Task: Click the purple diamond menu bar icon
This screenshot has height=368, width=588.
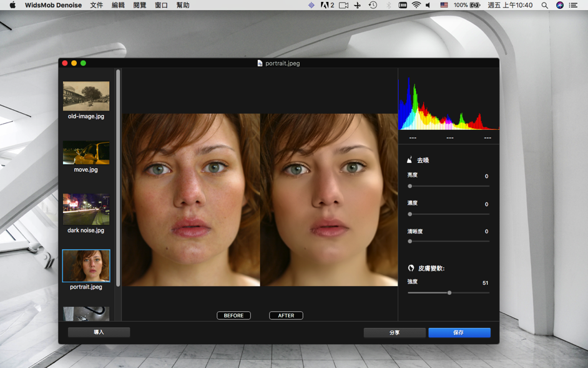Action: [x=311, y=5]
